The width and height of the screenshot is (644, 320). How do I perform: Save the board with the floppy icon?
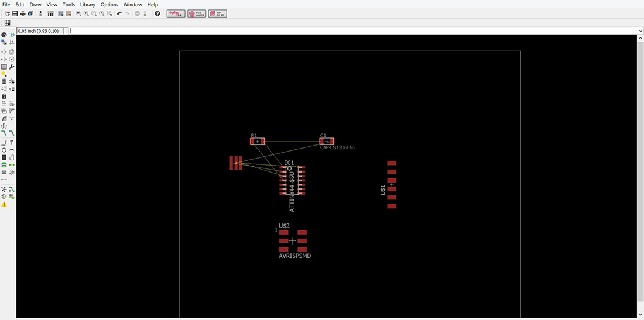[x=15, y=13]
